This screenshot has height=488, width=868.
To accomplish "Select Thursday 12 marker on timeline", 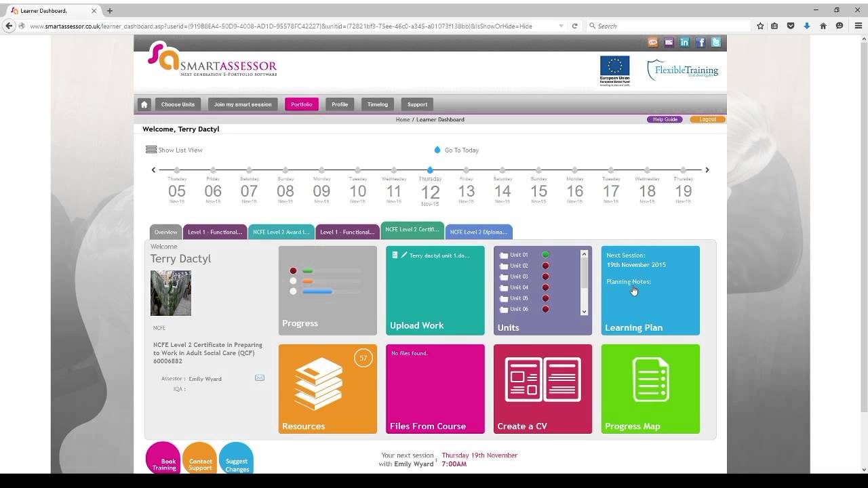I will tap(430, 170).
